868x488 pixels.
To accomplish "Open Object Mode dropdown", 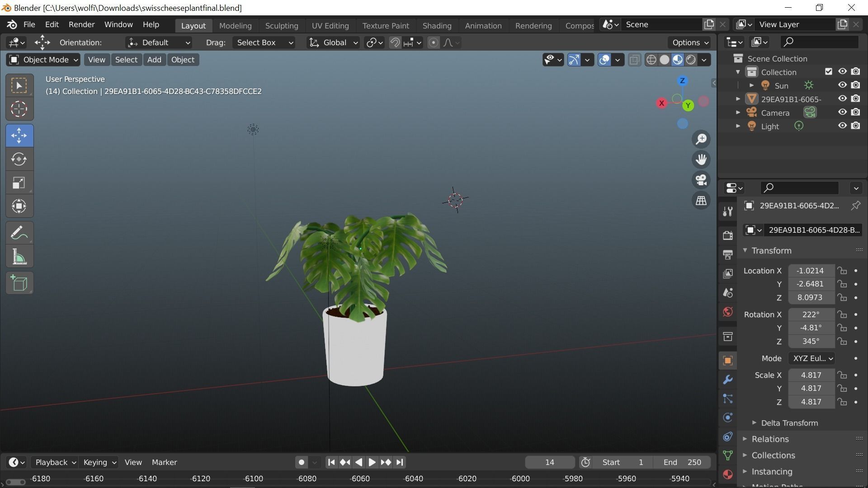I will (x=43, y=60).
